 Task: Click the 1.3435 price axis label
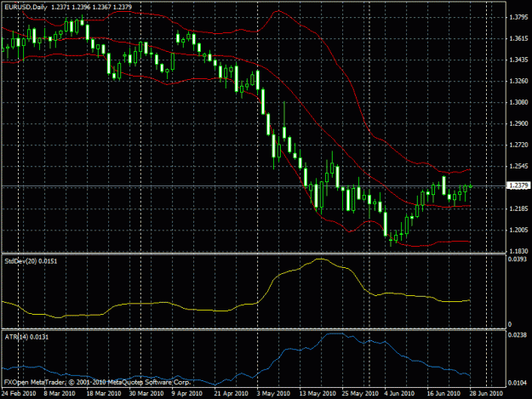coord(518,60)
